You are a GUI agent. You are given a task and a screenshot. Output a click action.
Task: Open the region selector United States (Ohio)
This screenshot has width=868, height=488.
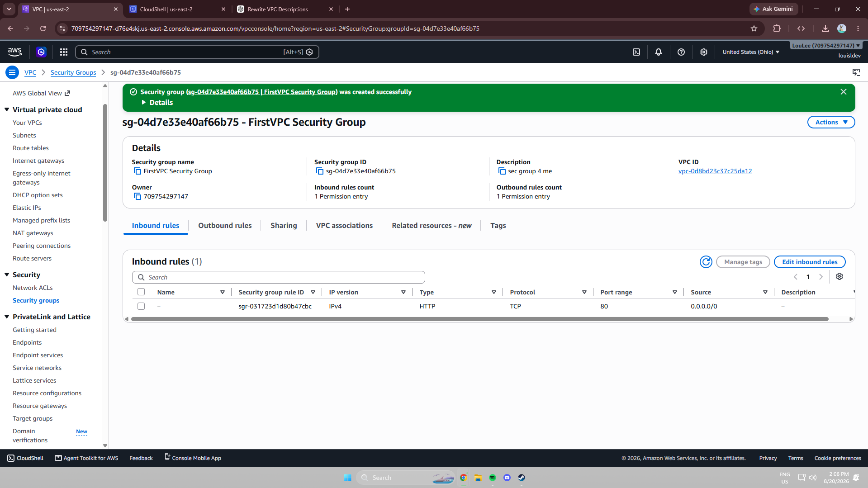(751, 52)
